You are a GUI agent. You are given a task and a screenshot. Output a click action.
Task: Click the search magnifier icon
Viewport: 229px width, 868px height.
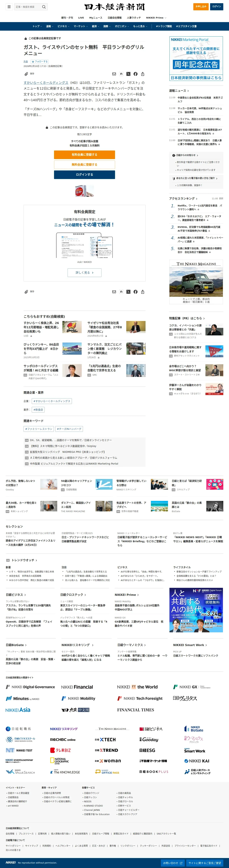pyautogui.click(x=44, y=7)
